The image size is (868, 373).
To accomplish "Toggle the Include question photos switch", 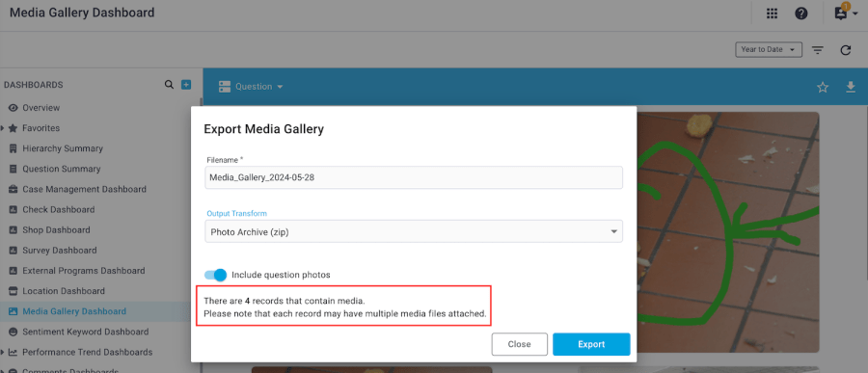I will coord(215,275).
